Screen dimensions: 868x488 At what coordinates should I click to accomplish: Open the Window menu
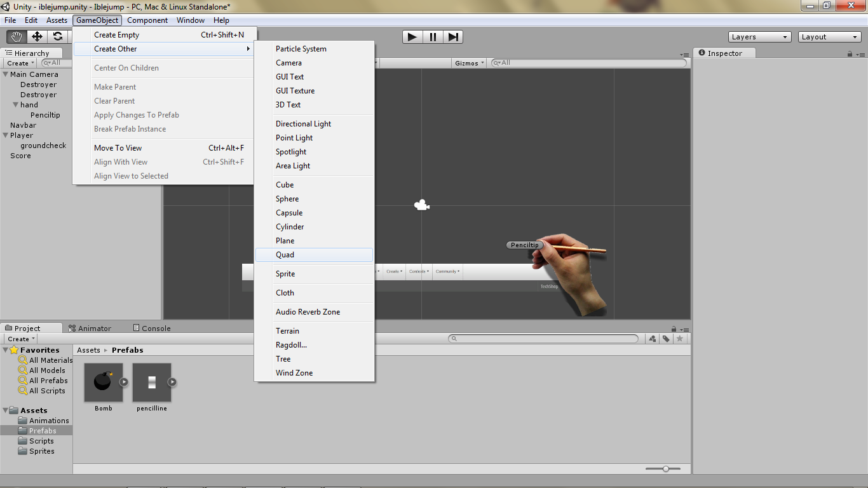pyautogui.click(x=191, y=20)
